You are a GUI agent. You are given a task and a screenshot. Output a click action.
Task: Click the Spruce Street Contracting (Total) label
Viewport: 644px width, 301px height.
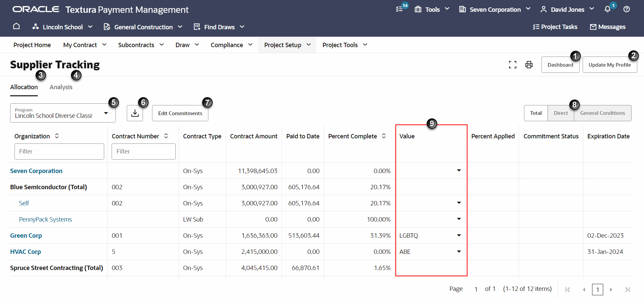[x=57, y=268]
